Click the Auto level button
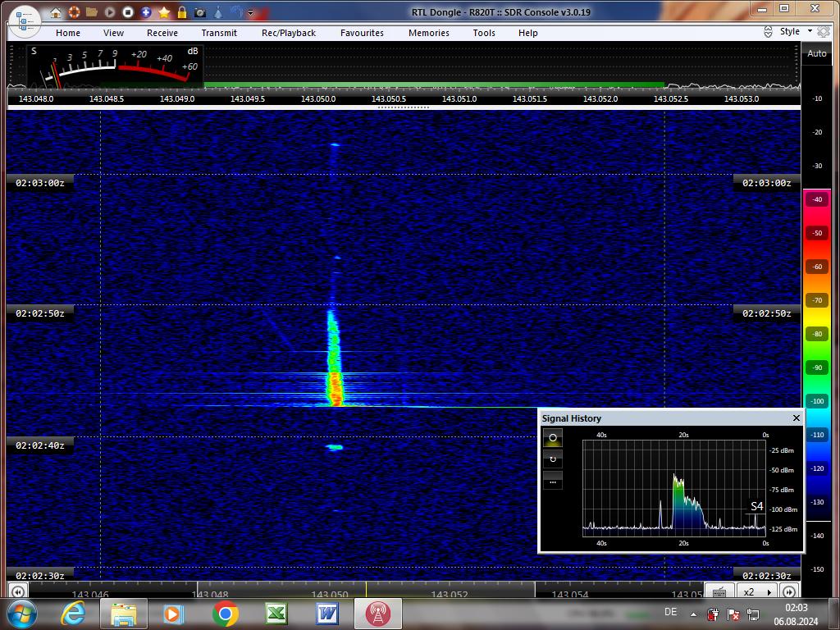840x630 pixels. 817,53
